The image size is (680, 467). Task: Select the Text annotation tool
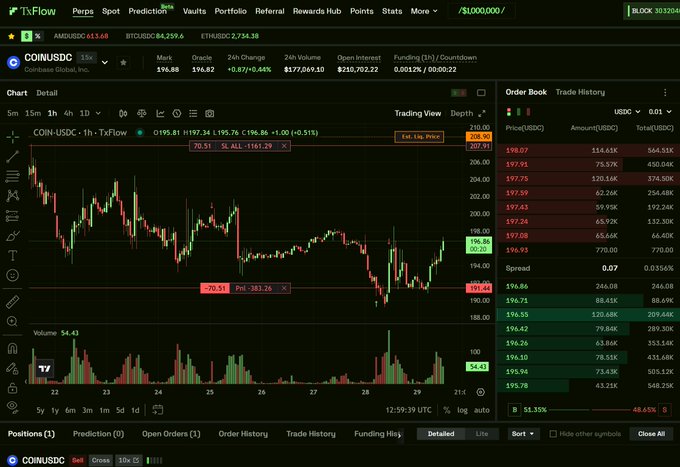click(x=13, y=255)
